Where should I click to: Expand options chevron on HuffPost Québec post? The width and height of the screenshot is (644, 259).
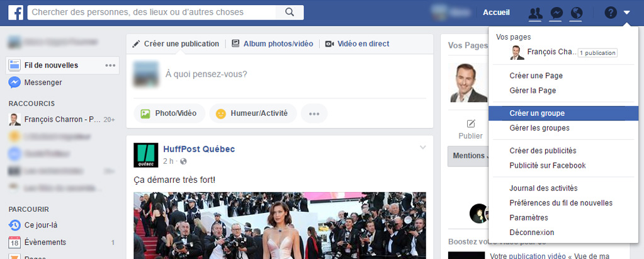pyautogui.click(x=423, y=147)
